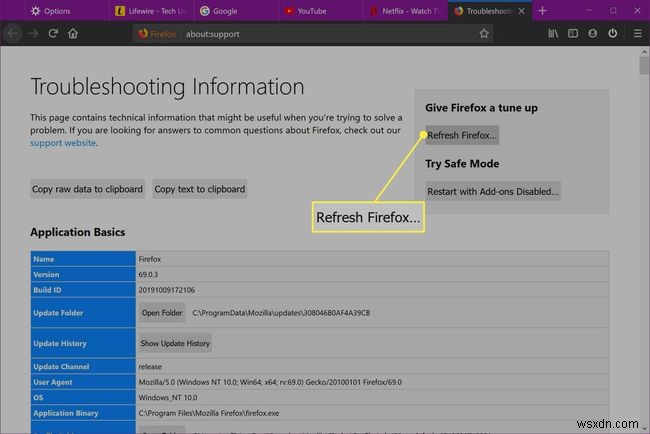This screenshot has width=650, height=434.
Task: Switch to the Google tab
Action: (x=235, y=11)
